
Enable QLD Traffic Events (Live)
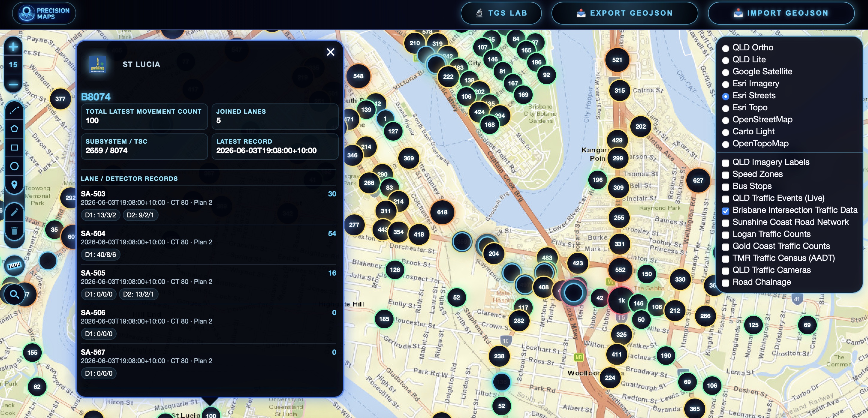coord(725,199)
